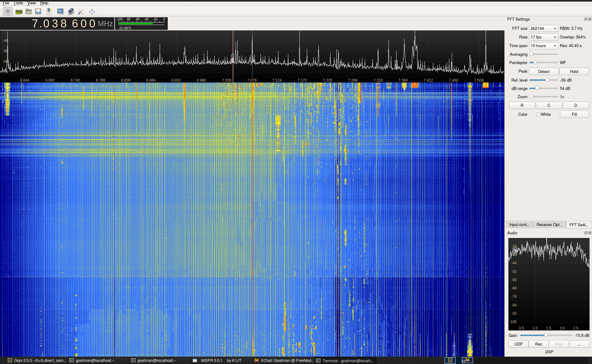Open the Help menu
Screen dimensions: 592x364
click(x=44, y=3)
